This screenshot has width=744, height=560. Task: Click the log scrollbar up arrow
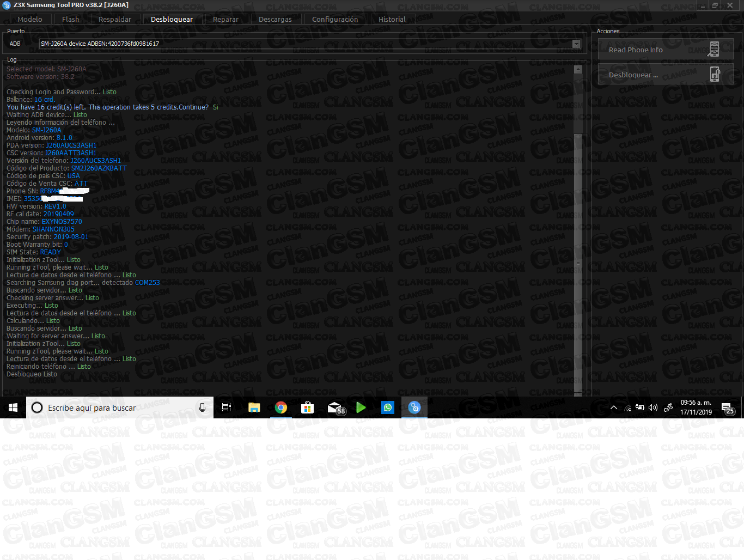(578, 70)
